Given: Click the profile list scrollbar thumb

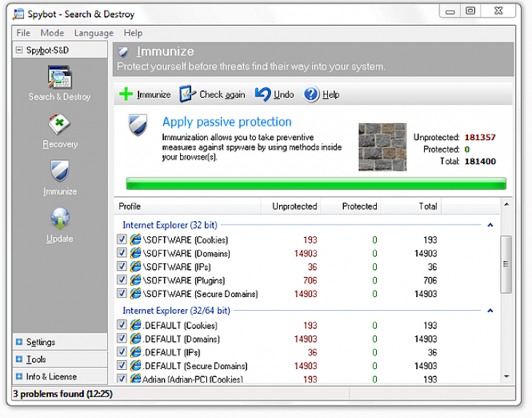Looking at the screenshot, I should coord(506,264).
